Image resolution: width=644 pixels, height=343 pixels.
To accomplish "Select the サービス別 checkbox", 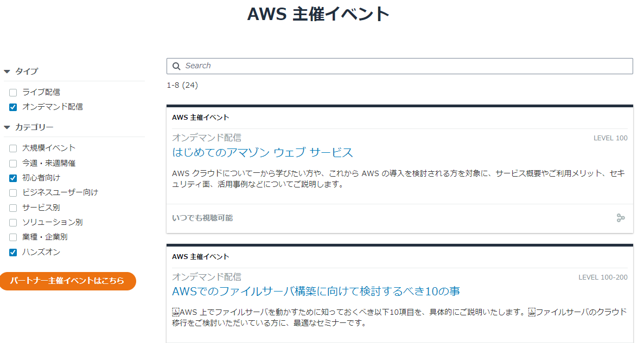I will 14,208.
